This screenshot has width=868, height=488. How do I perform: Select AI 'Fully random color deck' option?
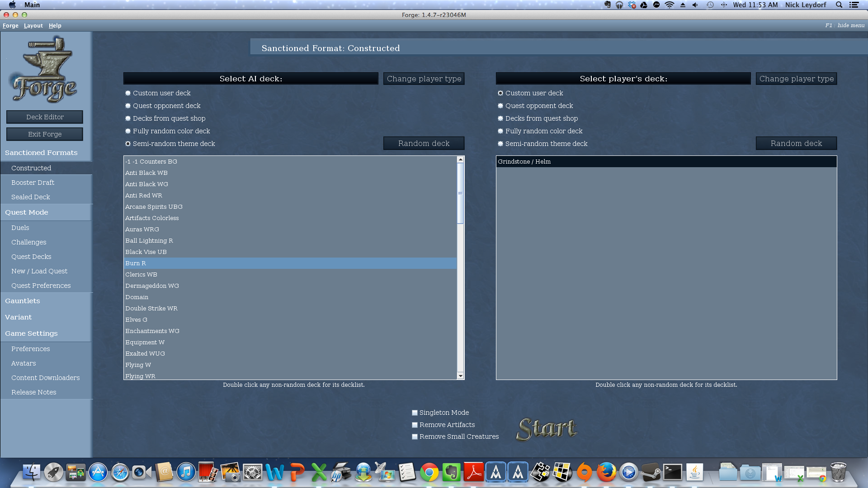pos(128,131)
